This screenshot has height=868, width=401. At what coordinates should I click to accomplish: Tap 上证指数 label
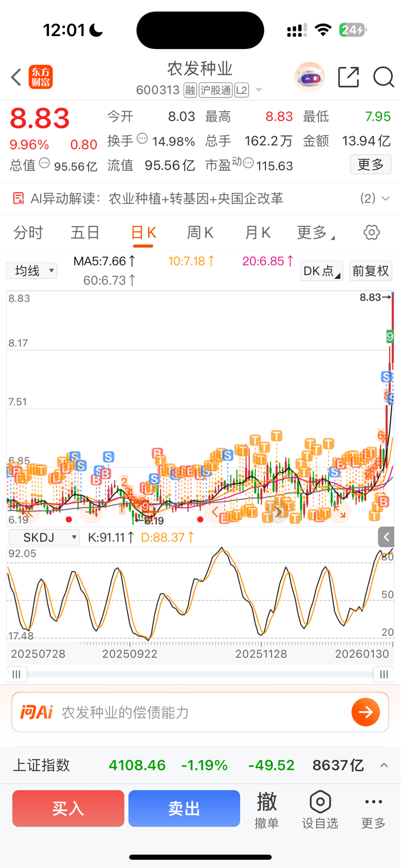[x=41, y=765]
